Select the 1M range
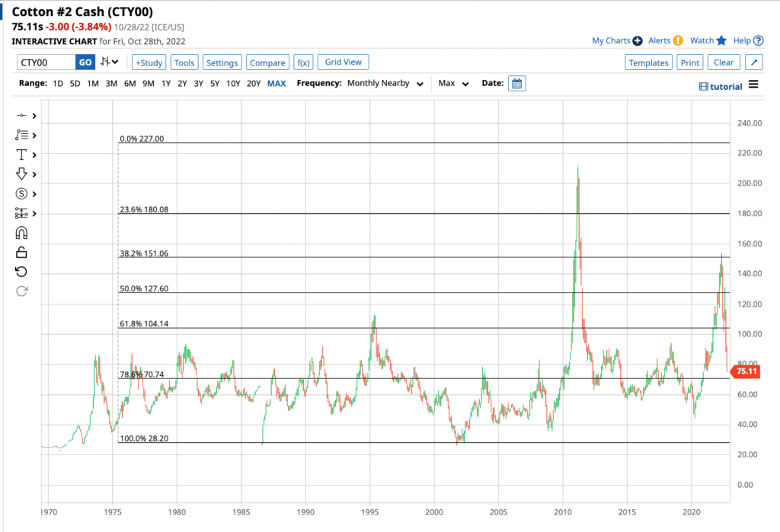 click(92, 84)
